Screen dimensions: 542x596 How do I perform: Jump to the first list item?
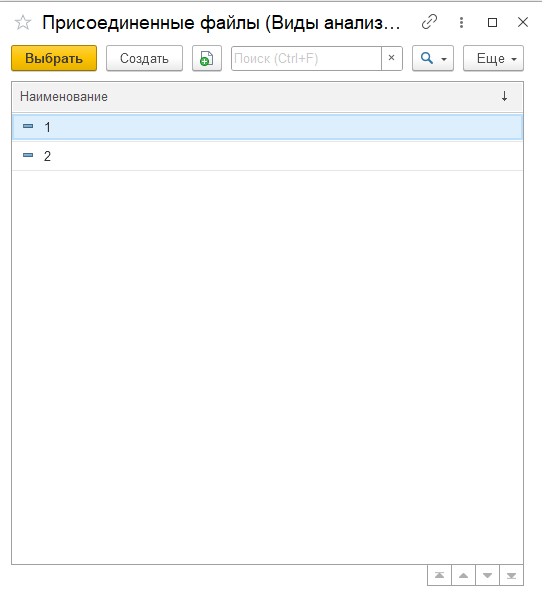coord(439,575)
